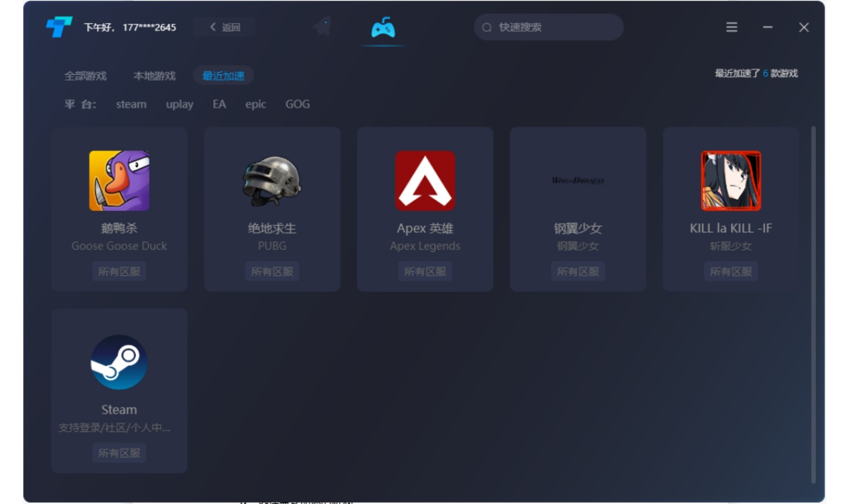Filter games by steam platform
This screenshot has height=504, width=849.
(x=131, y=104)
